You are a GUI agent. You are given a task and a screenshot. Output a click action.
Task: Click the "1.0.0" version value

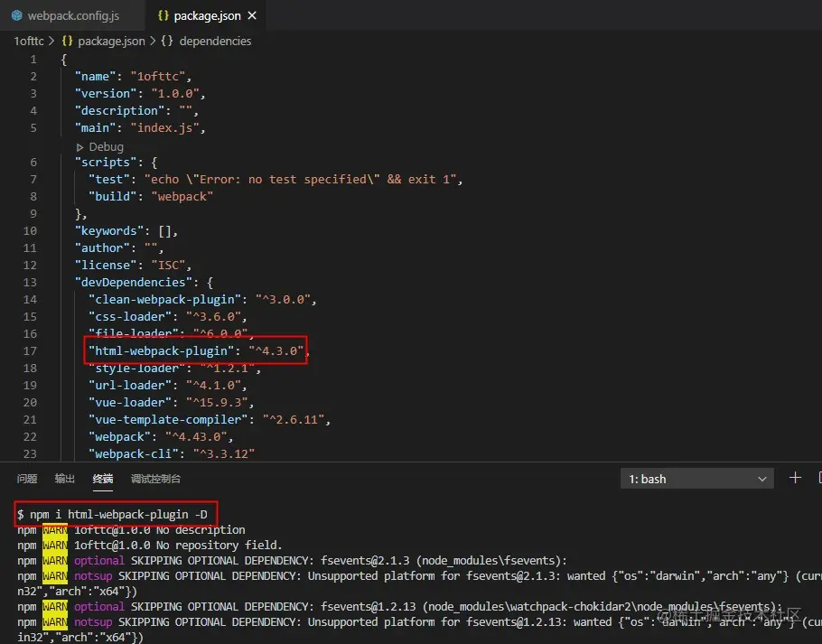click(175, 93)
